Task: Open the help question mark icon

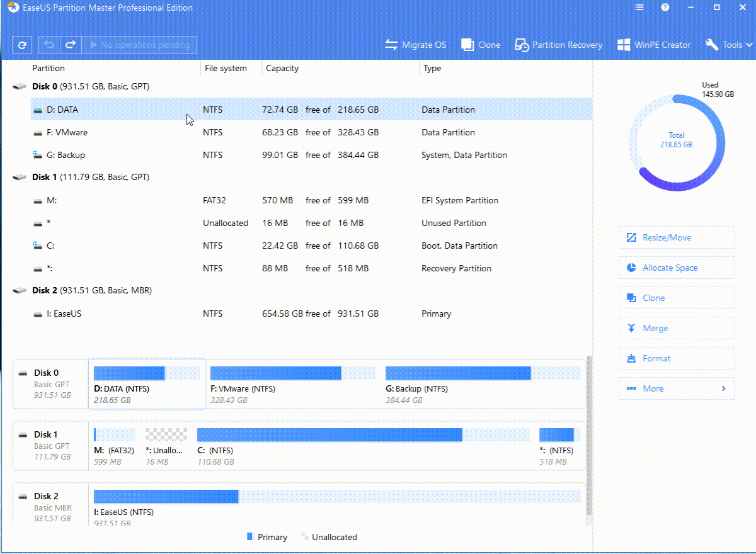Action: [x=665, y=8]
